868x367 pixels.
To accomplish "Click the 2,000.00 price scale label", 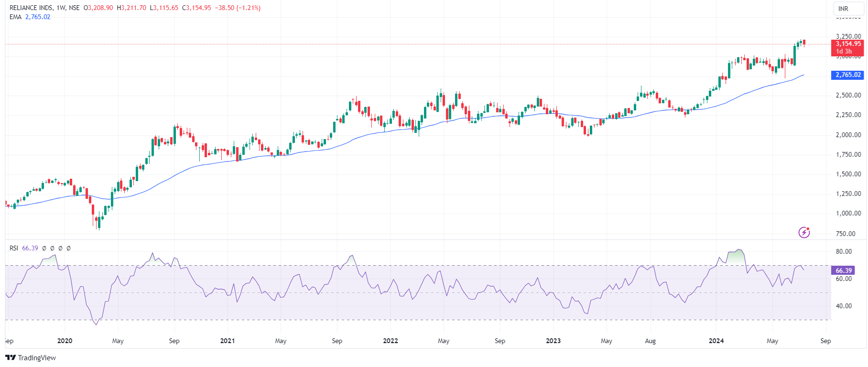I will click(x=848, y=135).
